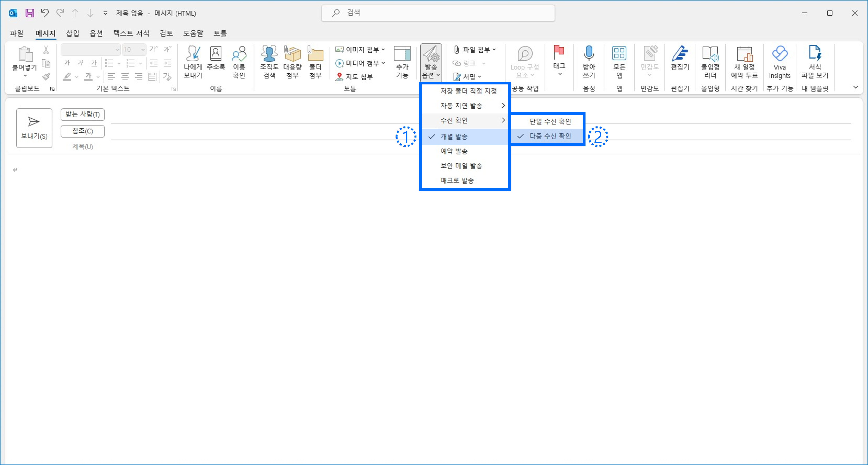Viewport: 868px width, 465px height.
Task: Open quick access toolbar customize arrow
Action: click(106, 13)
